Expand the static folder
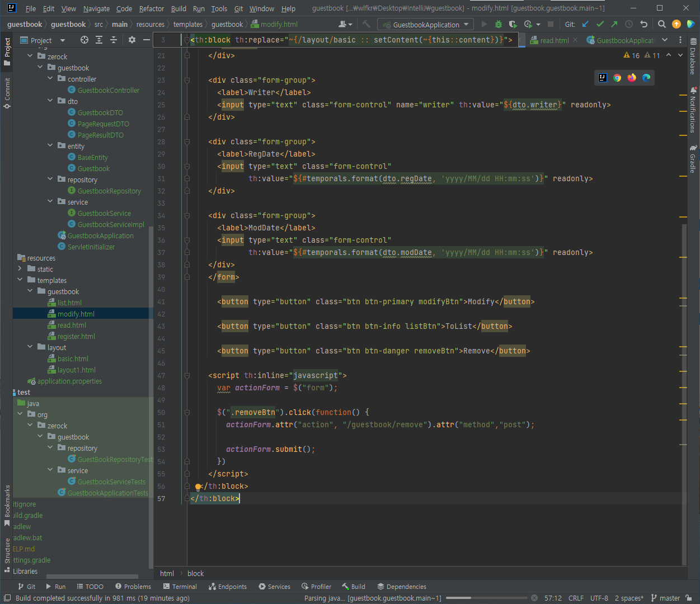Viewport: 700px width, 604px height. click(20, 269)
